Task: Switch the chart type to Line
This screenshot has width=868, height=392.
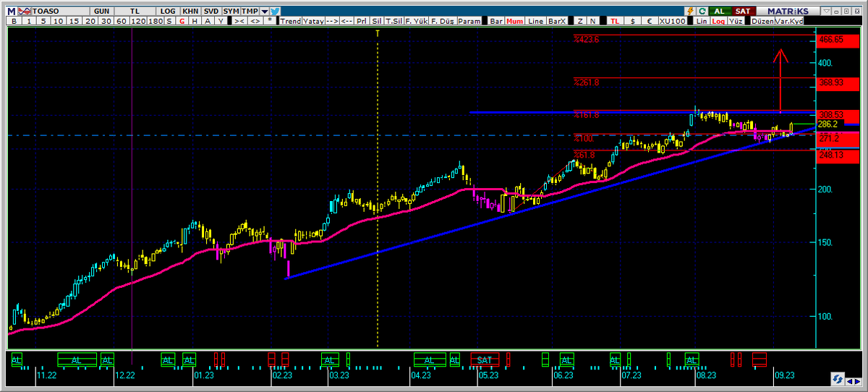Action: [x=535, y=21]
